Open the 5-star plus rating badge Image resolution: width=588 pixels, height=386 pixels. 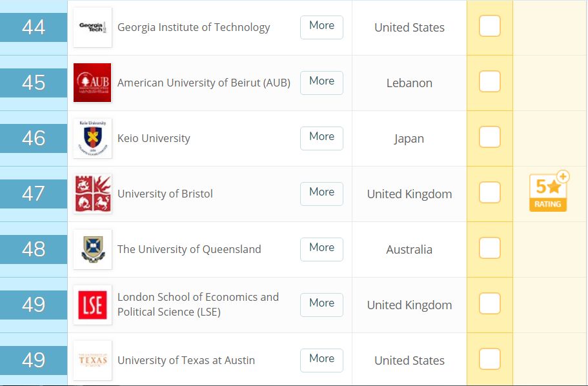[549, 191]
